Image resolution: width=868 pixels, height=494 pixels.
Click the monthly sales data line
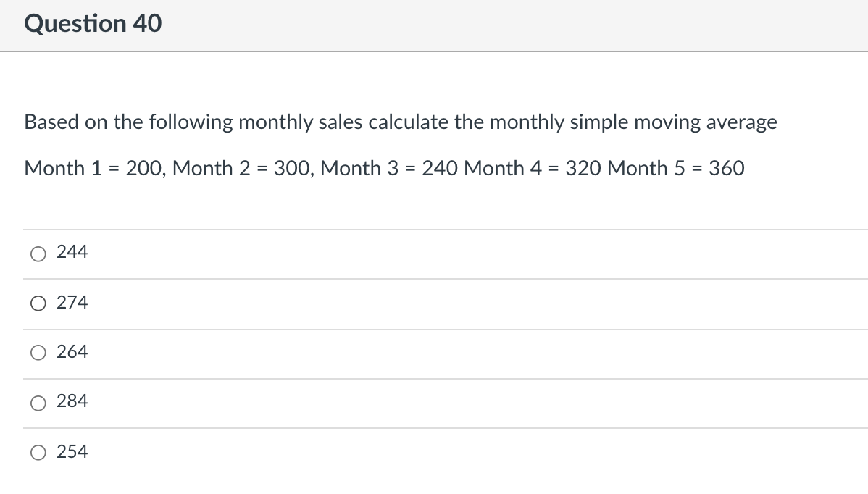[384, 168]
